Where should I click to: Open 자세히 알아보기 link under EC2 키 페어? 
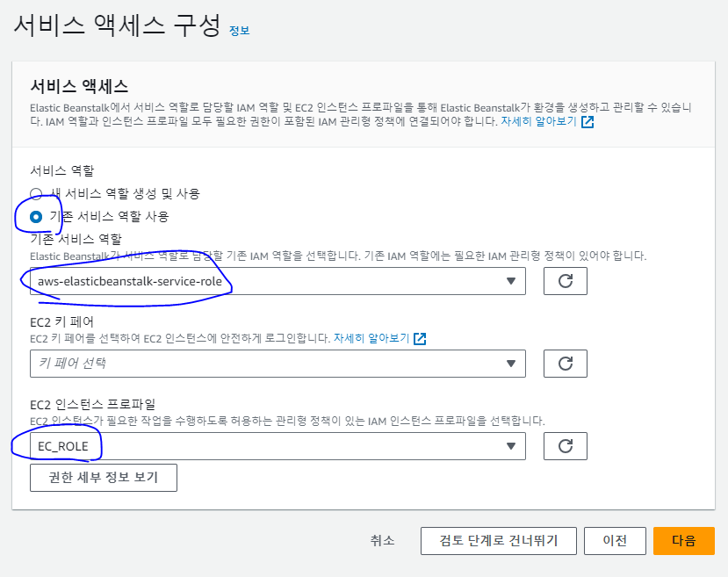(x=371, y=338)
